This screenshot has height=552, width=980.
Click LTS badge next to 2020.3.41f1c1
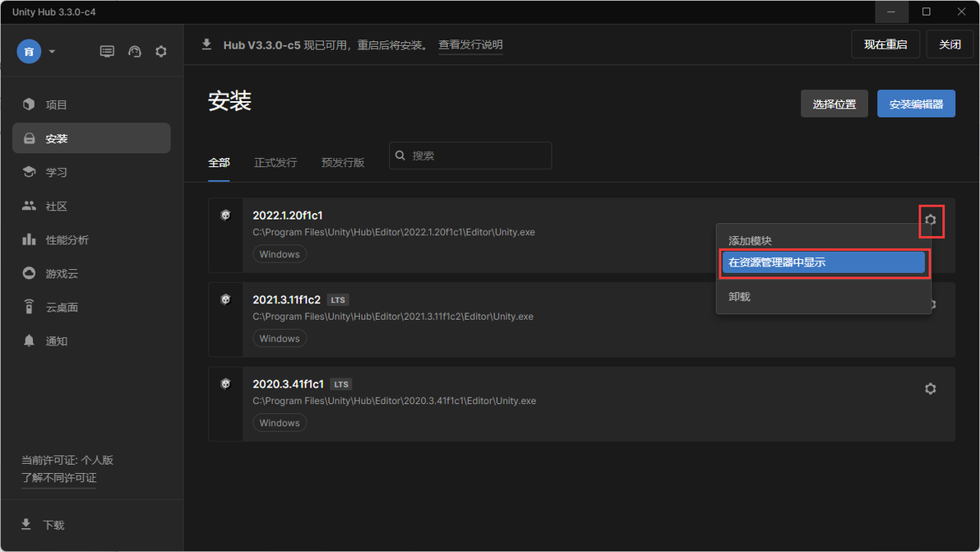(x=341, y=384)
